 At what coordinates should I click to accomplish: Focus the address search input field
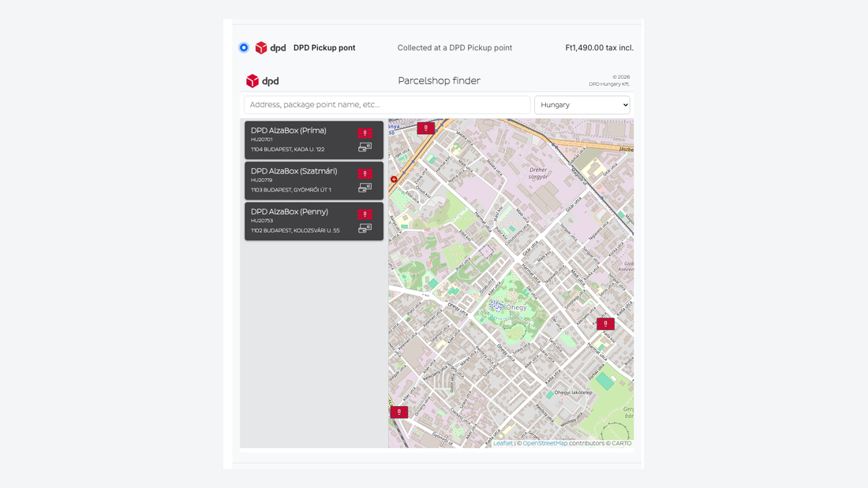[x=387, y=105]
